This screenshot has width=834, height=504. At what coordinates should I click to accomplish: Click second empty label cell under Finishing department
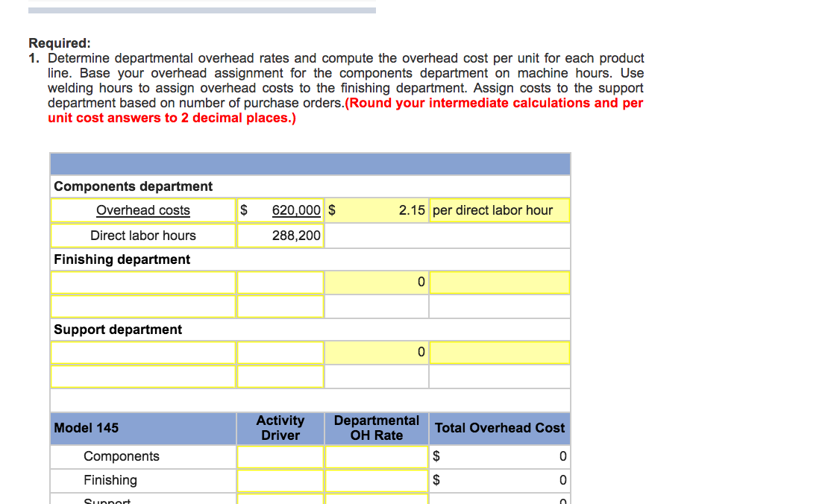tap(143, 306)
